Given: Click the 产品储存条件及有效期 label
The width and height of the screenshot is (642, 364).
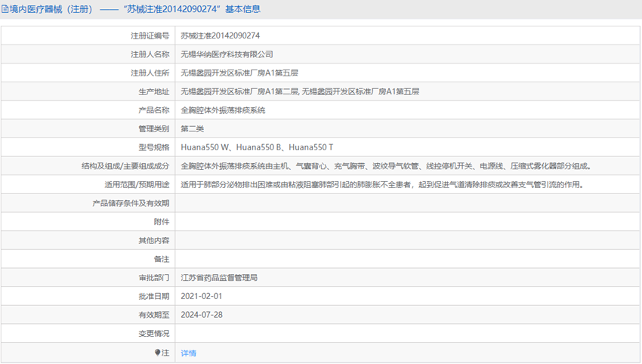Looking at the screenshot, I should pos(131,203).
